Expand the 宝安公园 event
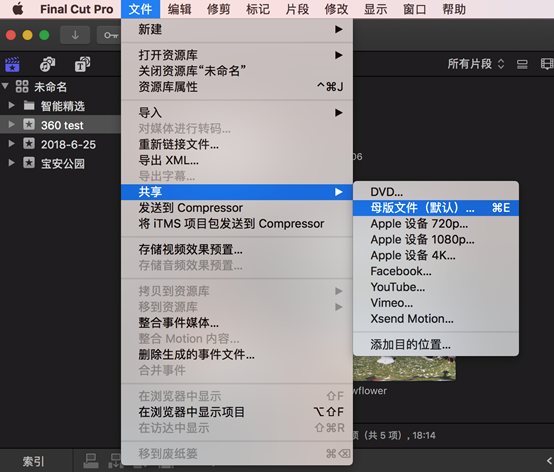554x472 pixels. [x=11, y=163]
